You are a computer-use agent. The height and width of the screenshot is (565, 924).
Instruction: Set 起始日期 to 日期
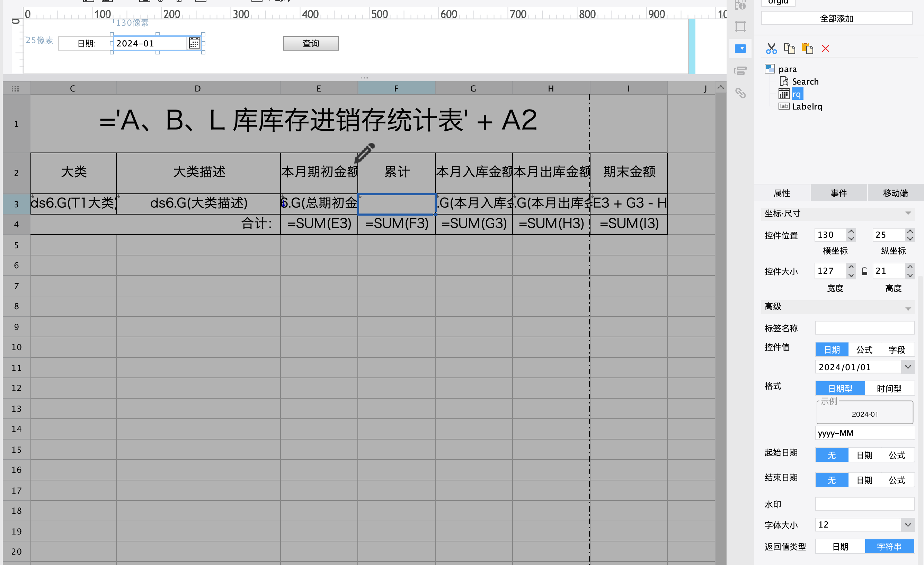coord(864,455)
